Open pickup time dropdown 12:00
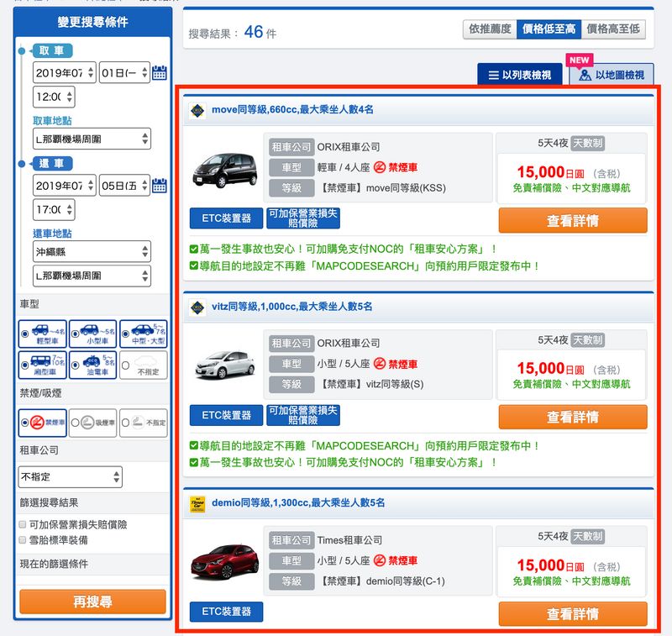Viewport: 672px width, 636px height. [54, 97]
